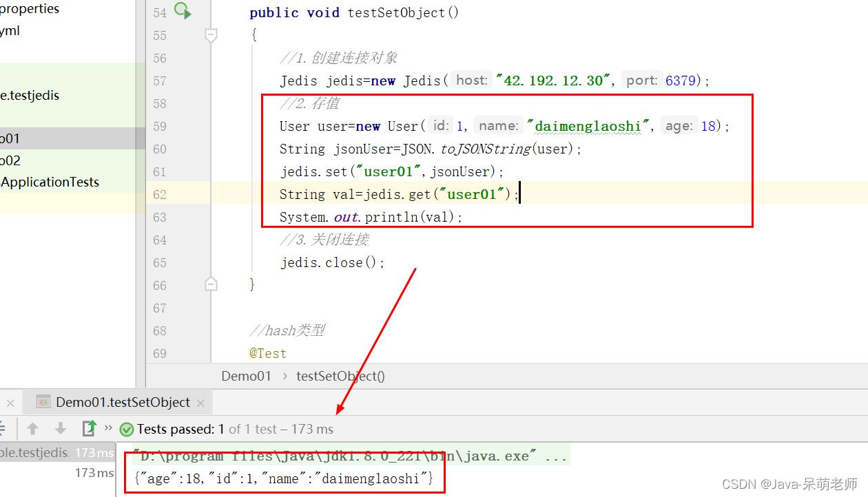Click the next failed test down arrow
This screenshot has height=497, width=868.
click(x=61, y=429)
